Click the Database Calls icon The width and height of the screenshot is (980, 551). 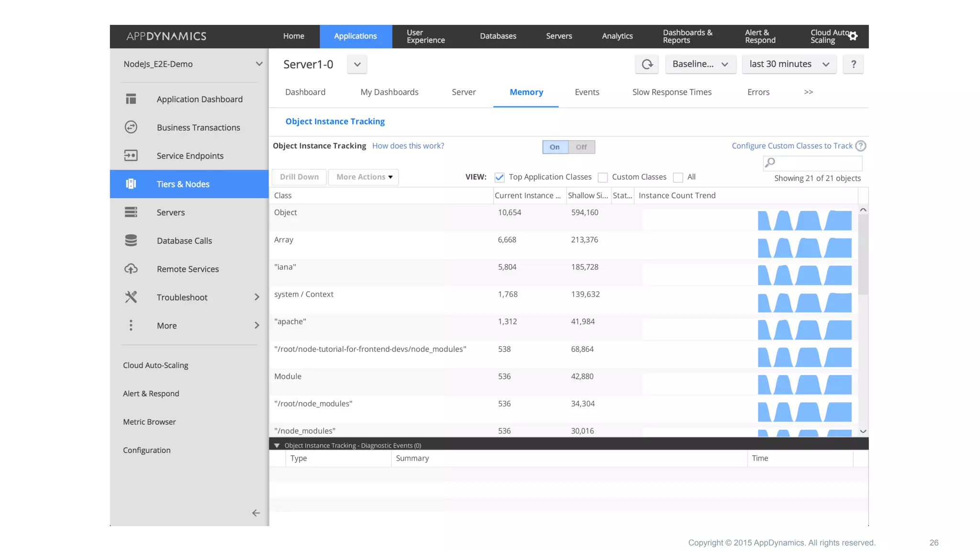(131, 240)
